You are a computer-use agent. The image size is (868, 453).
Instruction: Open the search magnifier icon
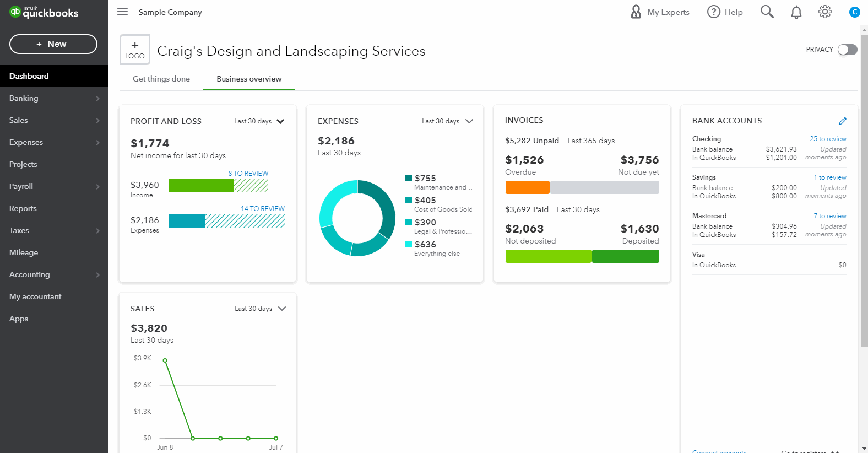[767, 12]
